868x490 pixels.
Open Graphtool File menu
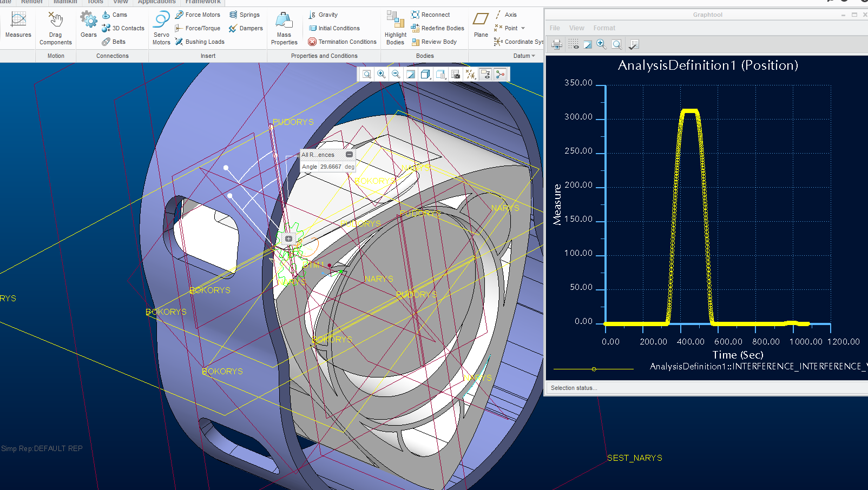point(555,28)
